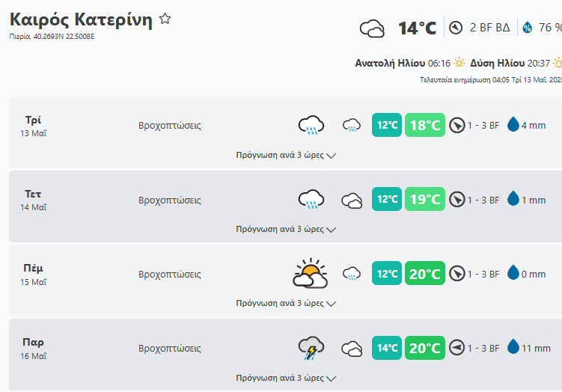This screenshot has height=392, width=562.
Task: Click the Καιρός Κατερίνη page heading
Action: pyautogui.click(x=81, y=20)
